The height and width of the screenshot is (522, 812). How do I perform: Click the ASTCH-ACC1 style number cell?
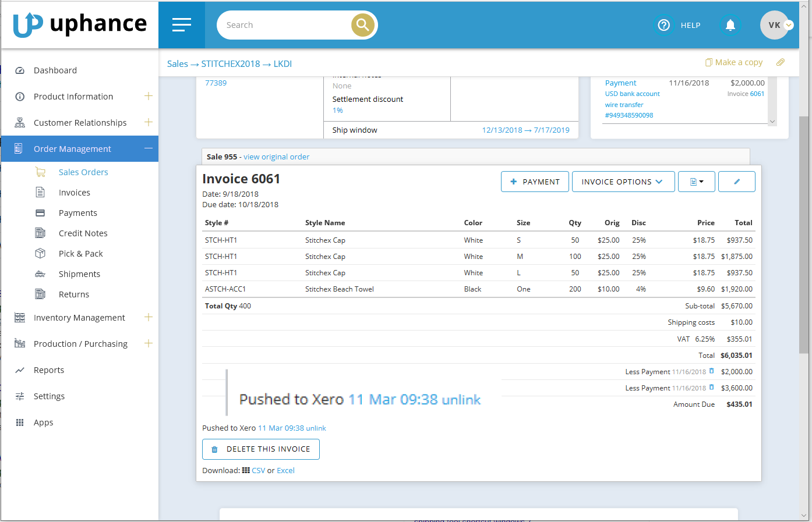point(225,289)
